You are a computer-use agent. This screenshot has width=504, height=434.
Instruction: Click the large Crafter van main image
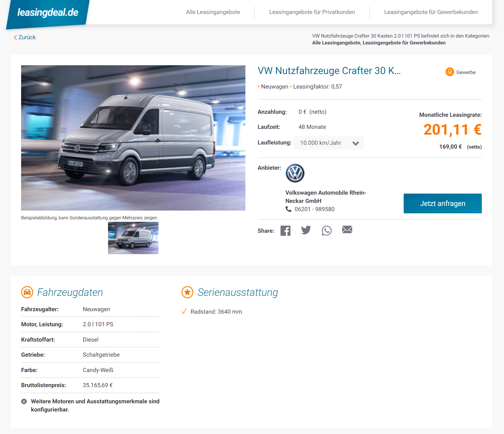tap(133, 138)
